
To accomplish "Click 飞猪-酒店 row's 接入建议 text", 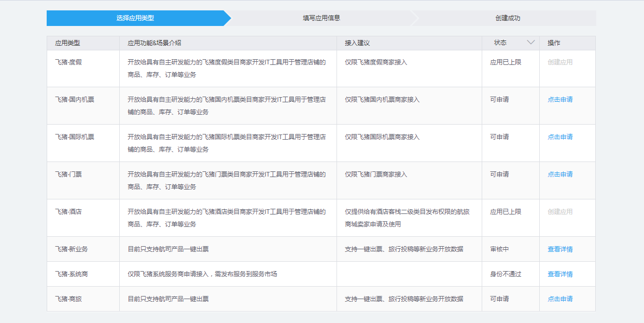I will [408, 218].
